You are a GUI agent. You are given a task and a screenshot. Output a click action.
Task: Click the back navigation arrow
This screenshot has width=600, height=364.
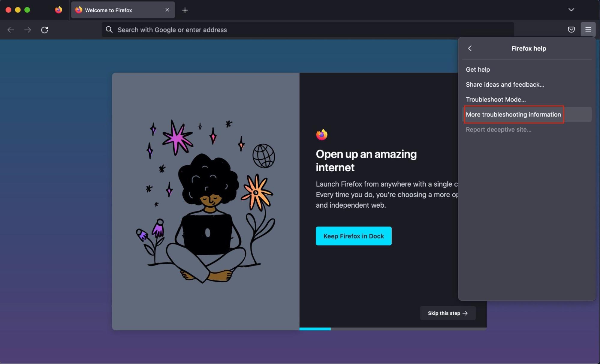click(x=11, y=30)
